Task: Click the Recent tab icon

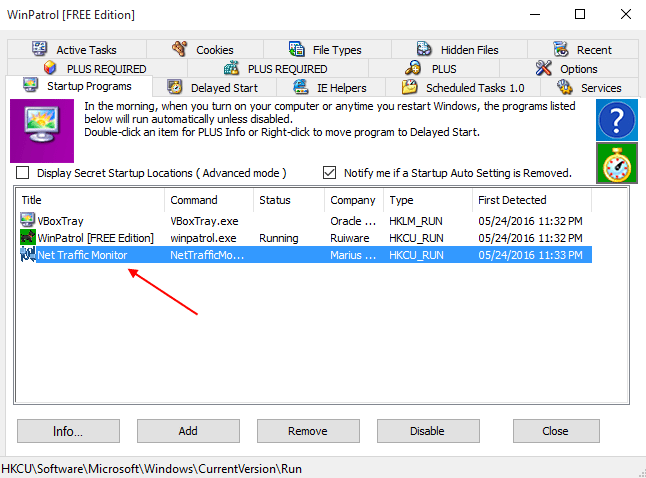Action: click(x=561, y=49)
